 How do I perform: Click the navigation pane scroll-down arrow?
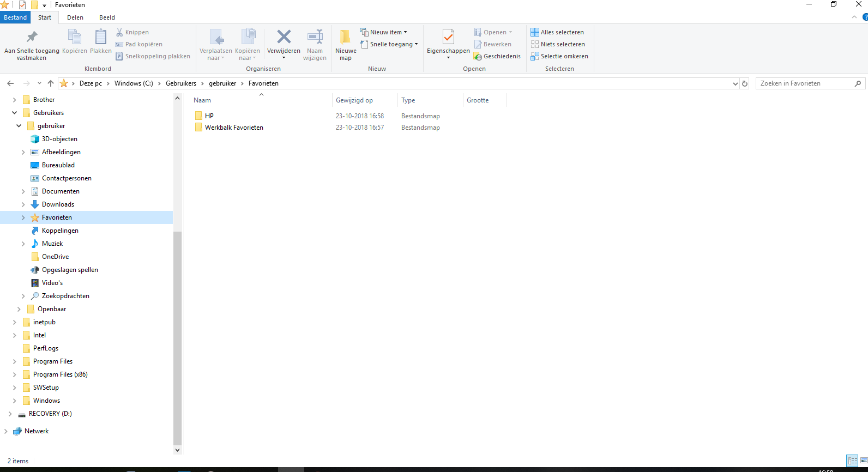177,450
